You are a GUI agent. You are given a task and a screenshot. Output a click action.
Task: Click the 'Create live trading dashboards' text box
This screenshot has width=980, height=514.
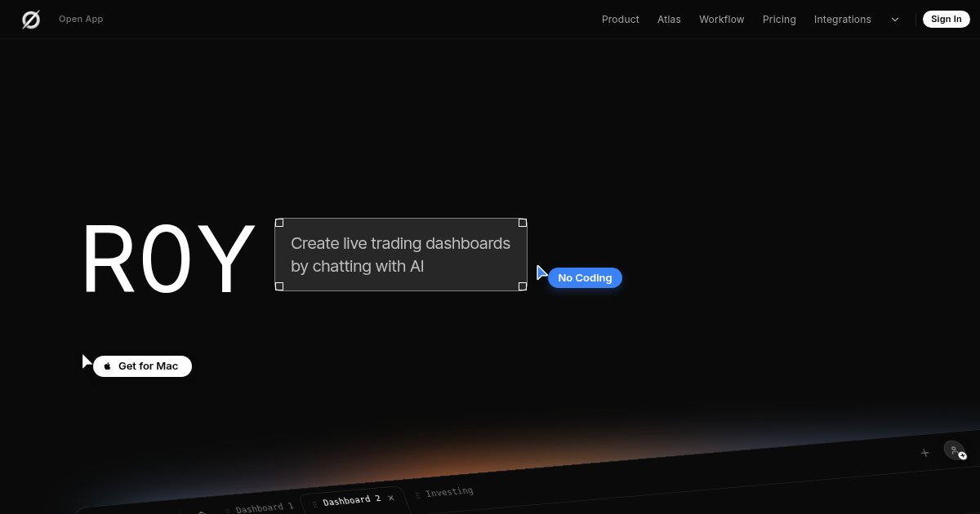401,255
